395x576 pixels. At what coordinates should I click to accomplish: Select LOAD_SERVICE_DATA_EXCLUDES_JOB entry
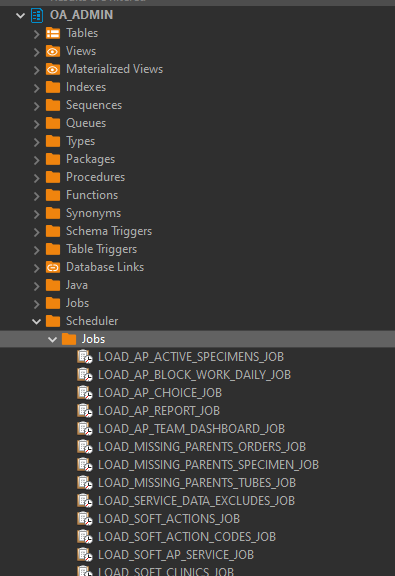pos(196,501)
